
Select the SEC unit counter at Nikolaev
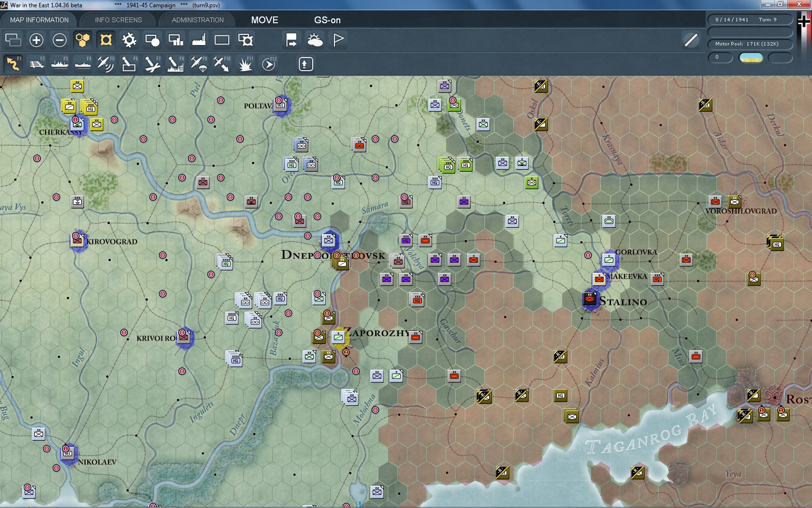click(x=68, y=453)
